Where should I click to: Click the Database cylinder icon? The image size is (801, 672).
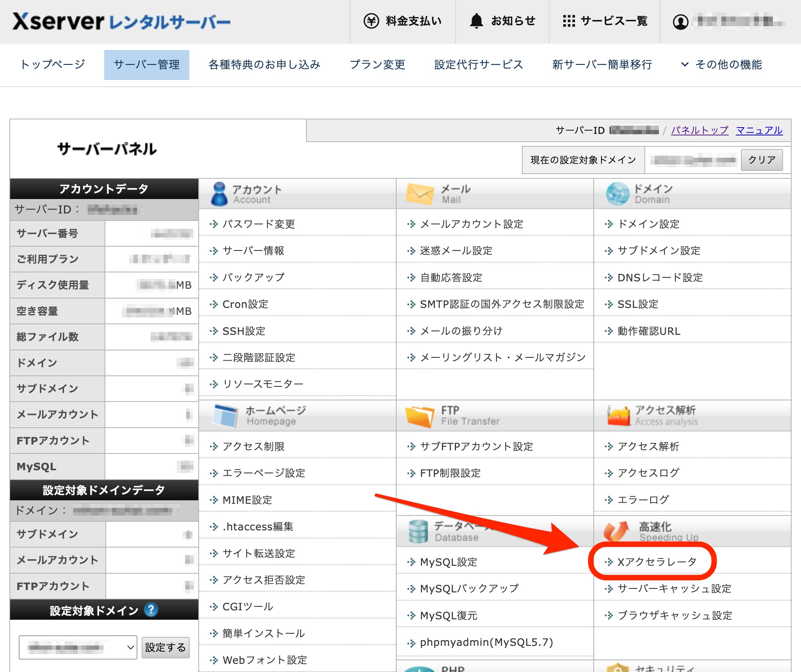point(418,531)
